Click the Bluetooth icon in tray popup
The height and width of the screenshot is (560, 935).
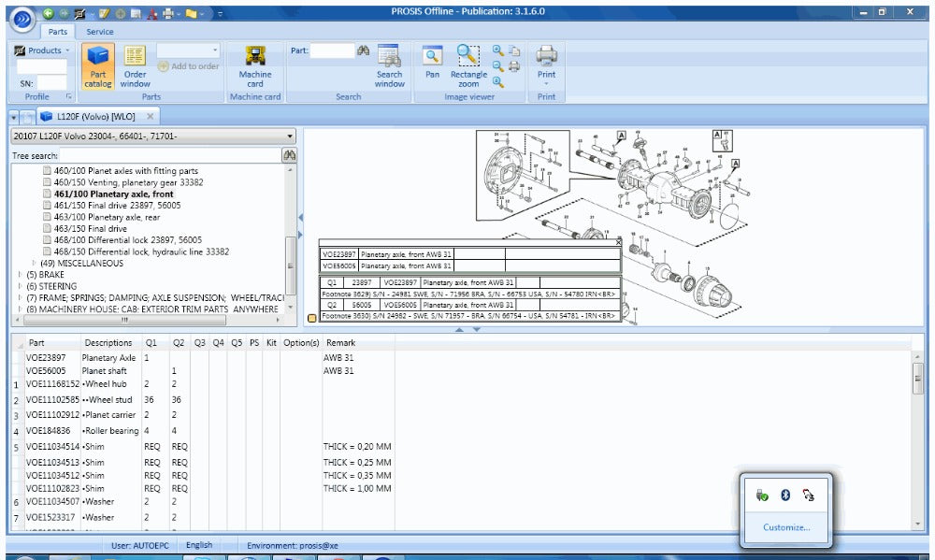click(785, 495)
